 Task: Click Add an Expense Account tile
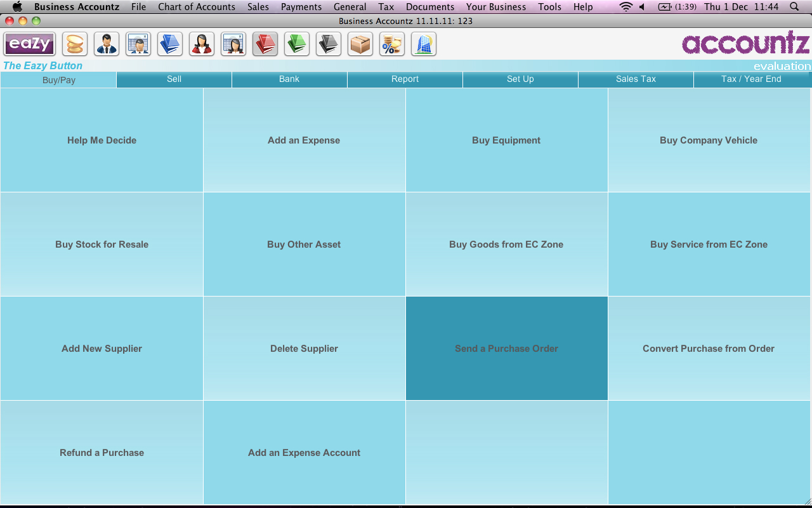(304, 453)
